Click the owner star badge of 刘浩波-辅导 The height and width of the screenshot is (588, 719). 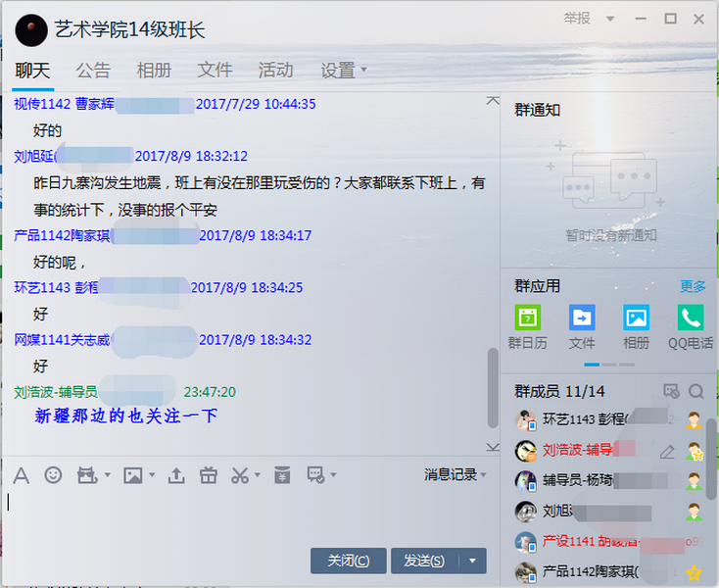tap(695, 452)
